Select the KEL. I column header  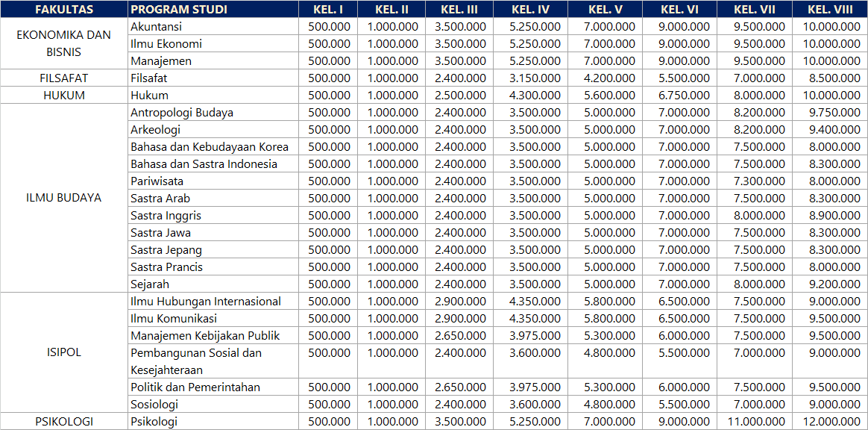click(x=328, y=10)
